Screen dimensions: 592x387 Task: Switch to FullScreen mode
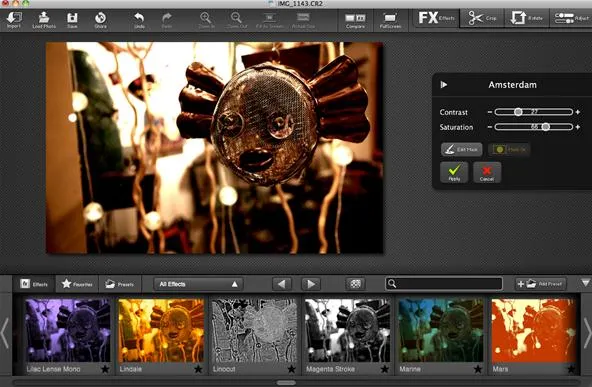pyautogui.click(x=390, y=20)
